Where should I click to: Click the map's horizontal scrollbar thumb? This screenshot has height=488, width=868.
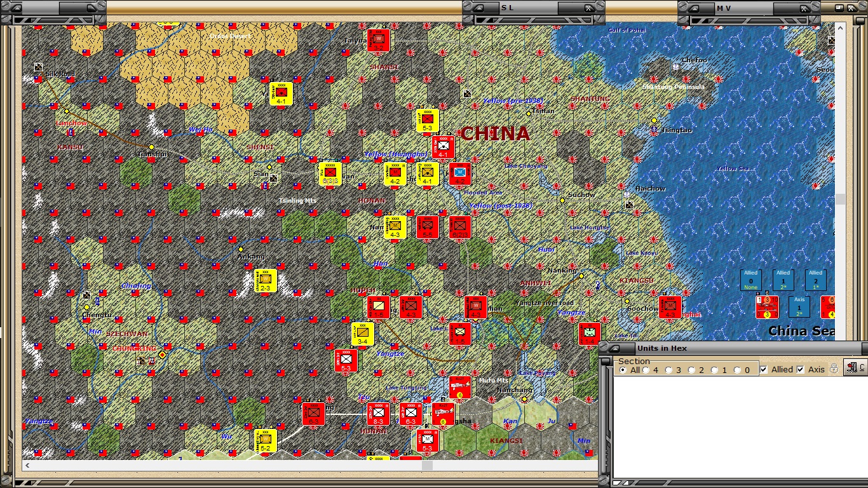click(x=427, y=465)
